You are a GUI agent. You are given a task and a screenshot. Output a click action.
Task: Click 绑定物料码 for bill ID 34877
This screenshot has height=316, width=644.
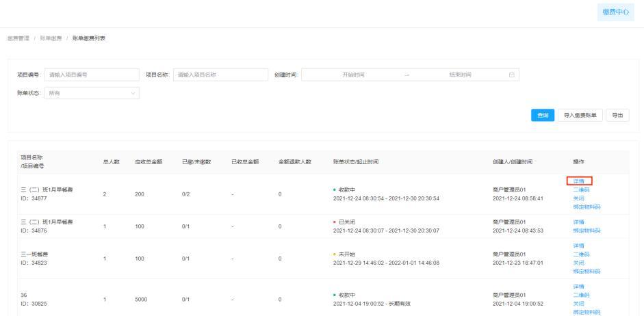point(587,207)
